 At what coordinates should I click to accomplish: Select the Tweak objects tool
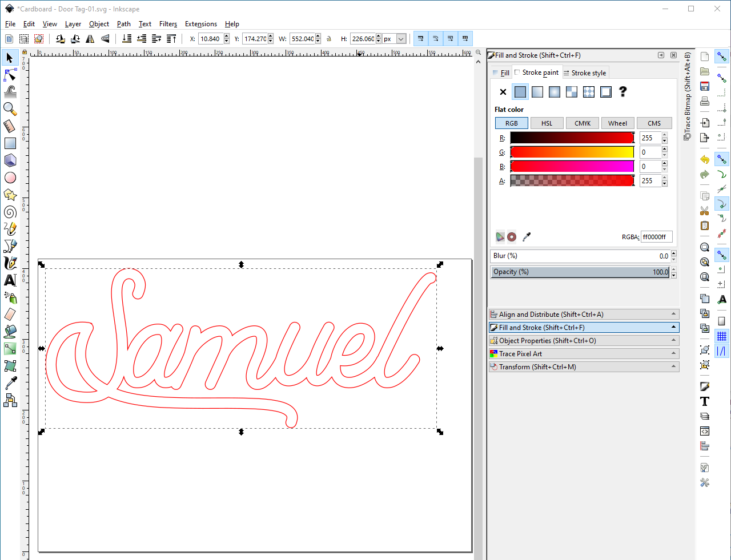pyautogui.click(x=10, y=92)
